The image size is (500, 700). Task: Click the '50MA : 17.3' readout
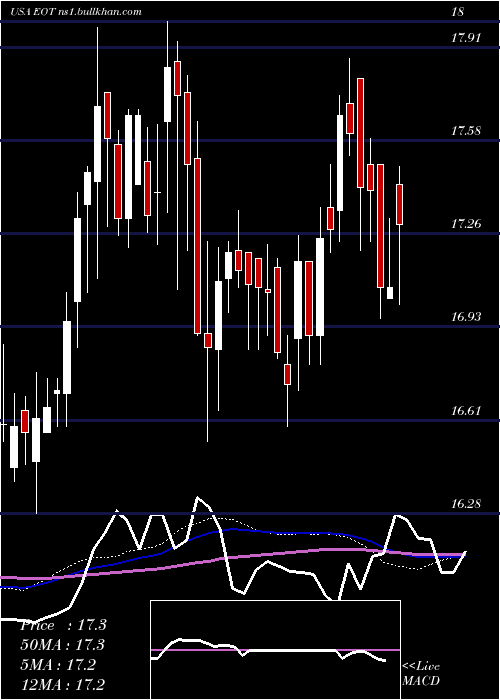63,645
